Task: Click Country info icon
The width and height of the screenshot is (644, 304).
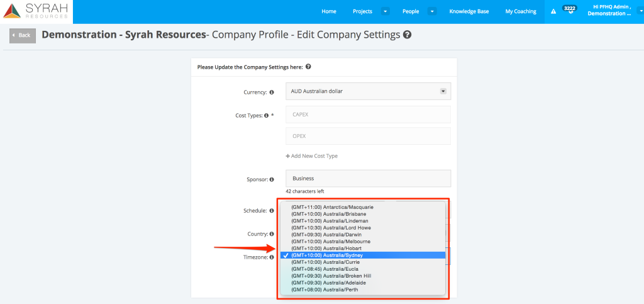Action: tap(272, 234)
